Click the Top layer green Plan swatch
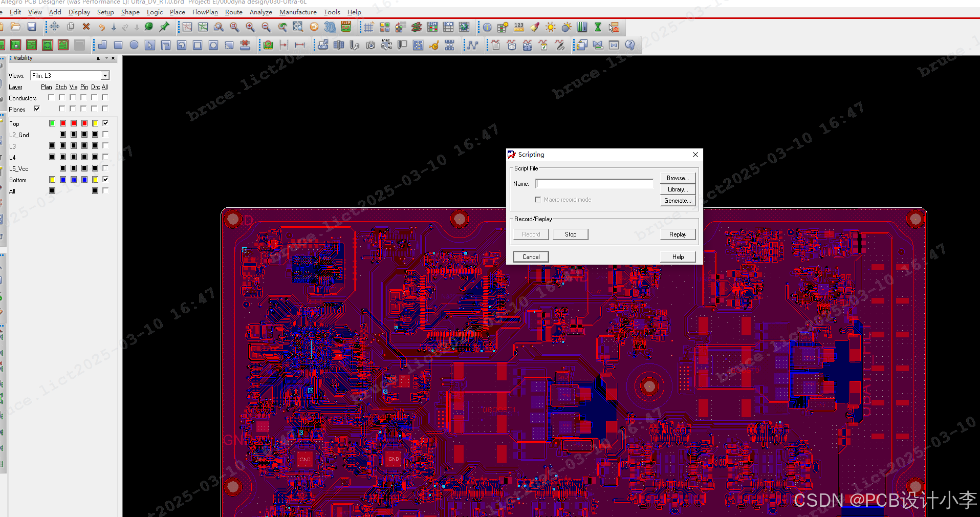This screenshot has width=980, height=517. (x=52, y=123)
